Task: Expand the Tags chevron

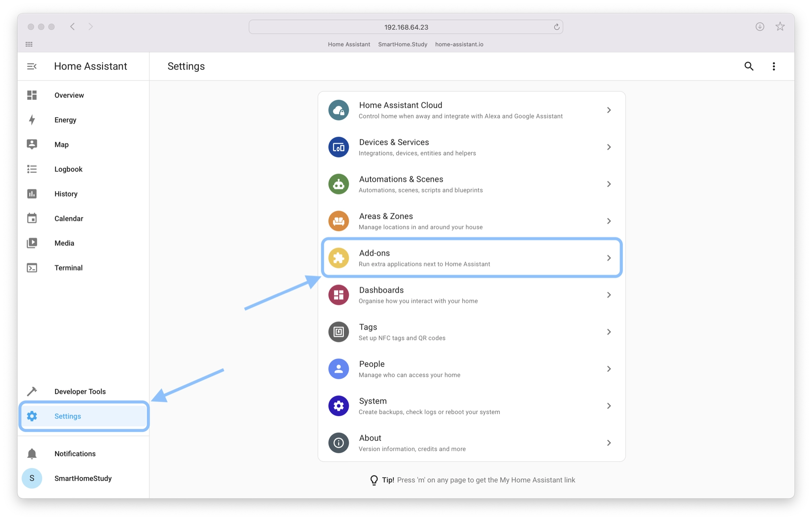Action: (609, 332)
